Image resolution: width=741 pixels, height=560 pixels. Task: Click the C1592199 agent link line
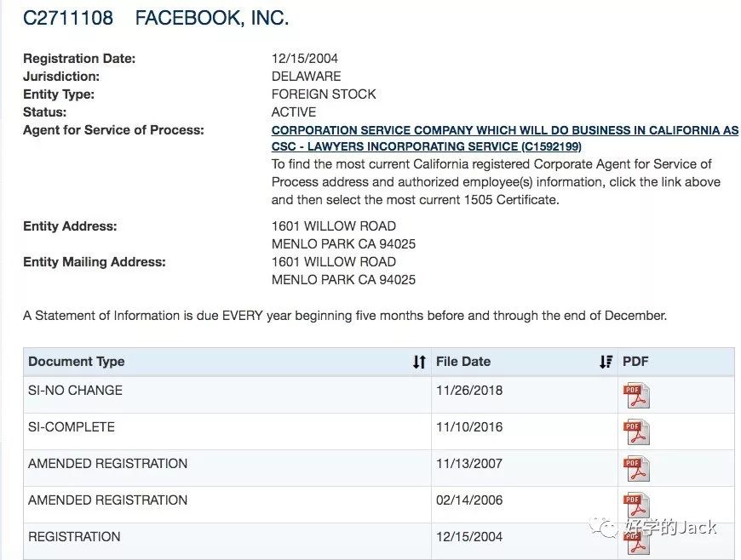426,146
